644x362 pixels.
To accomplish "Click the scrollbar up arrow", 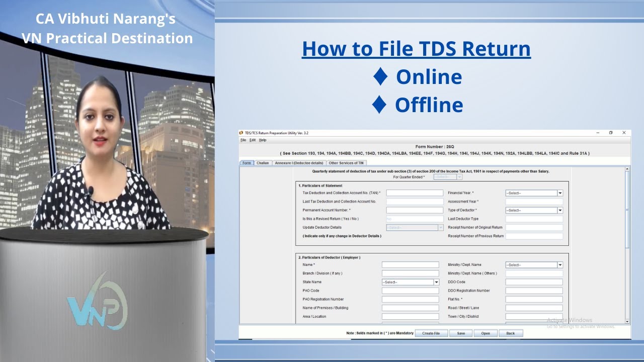I will (x=627, y=169).
